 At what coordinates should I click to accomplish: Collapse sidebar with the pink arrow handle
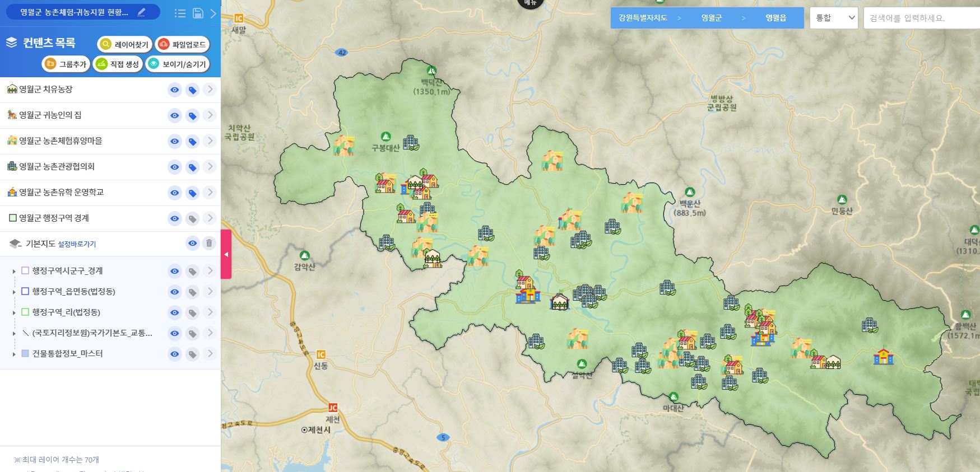coord(226,254)
